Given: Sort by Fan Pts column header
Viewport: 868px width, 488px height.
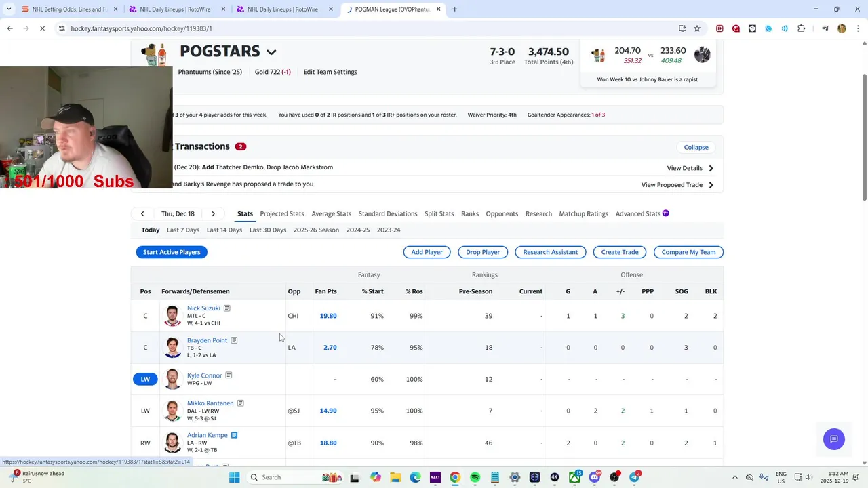Looking at the screenshot, I should pyautogui.click(x=325, y=291).
